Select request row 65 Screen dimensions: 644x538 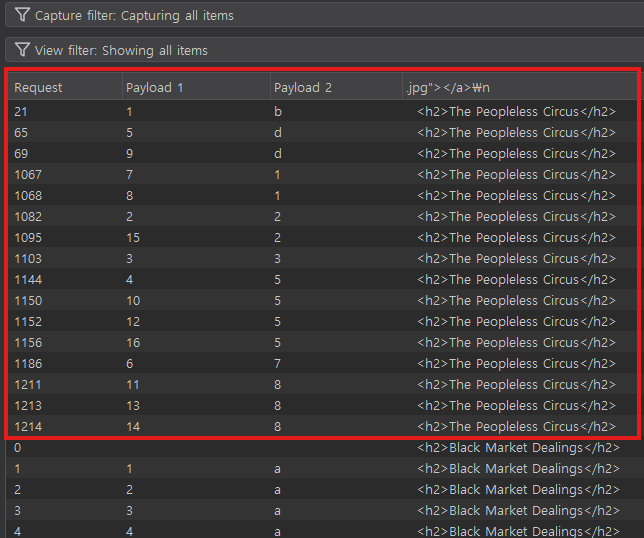tap(322, 132)
